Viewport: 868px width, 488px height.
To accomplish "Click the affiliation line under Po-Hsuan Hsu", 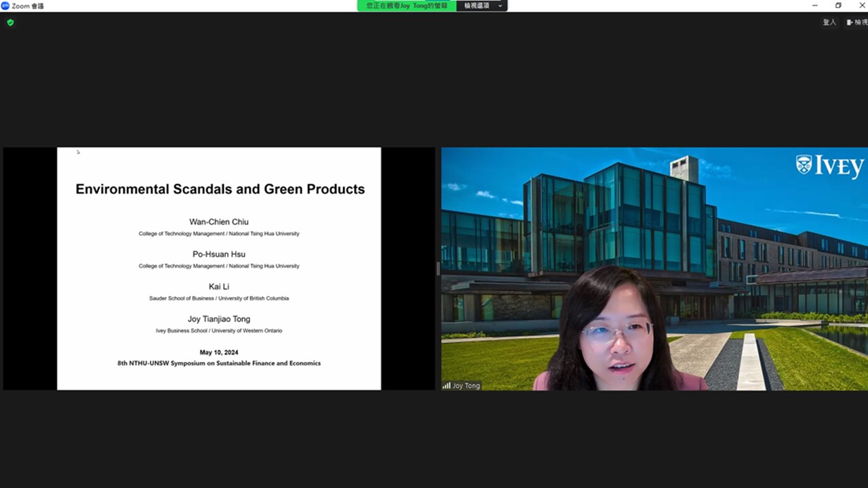I will 219,266.
